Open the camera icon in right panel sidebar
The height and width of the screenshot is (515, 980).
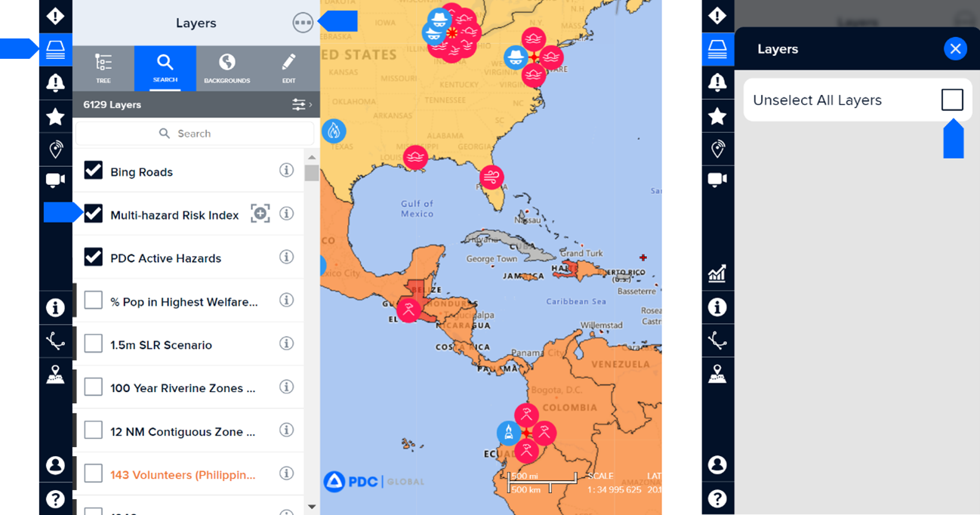[x=717, y=180]
